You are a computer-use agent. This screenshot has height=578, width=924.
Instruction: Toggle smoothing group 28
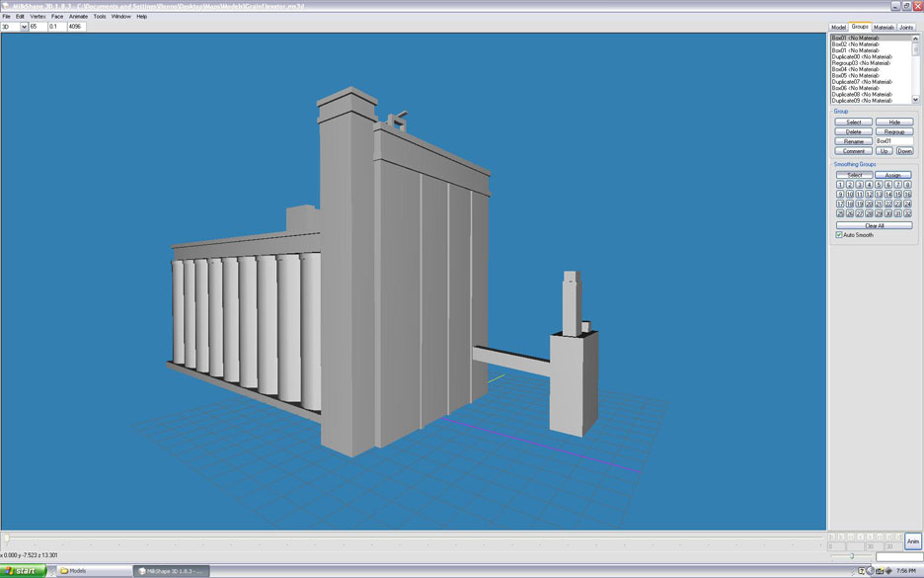click(x=869, y=213)
